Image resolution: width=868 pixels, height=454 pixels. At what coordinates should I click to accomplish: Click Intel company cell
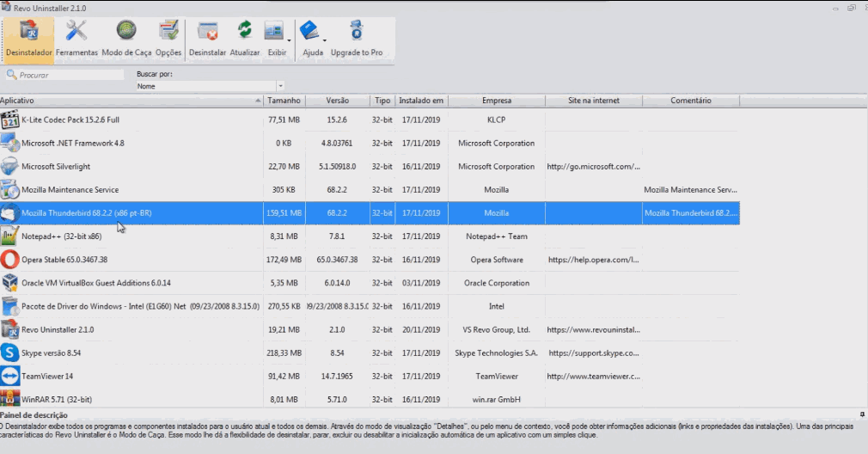[x=497, y=305]
